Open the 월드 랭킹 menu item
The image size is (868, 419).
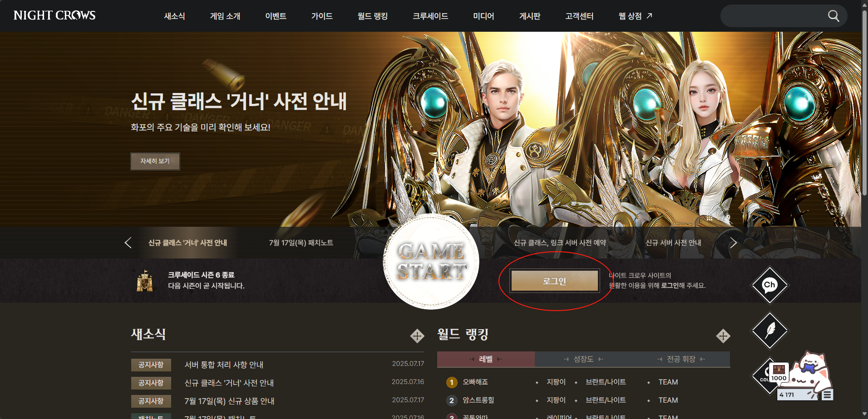[x=372, y=16]
